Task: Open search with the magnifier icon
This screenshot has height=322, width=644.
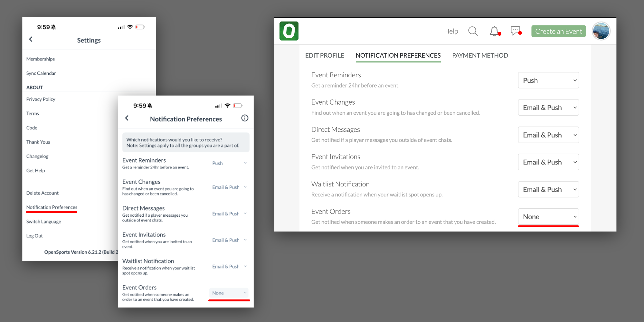Action: pos(473,31)
